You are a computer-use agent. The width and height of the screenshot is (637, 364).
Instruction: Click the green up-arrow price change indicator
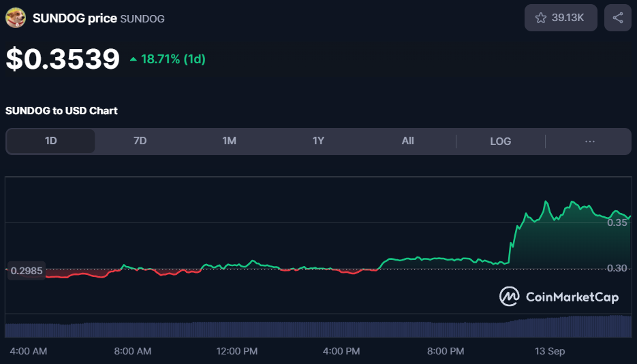click(x=133, y=60)
